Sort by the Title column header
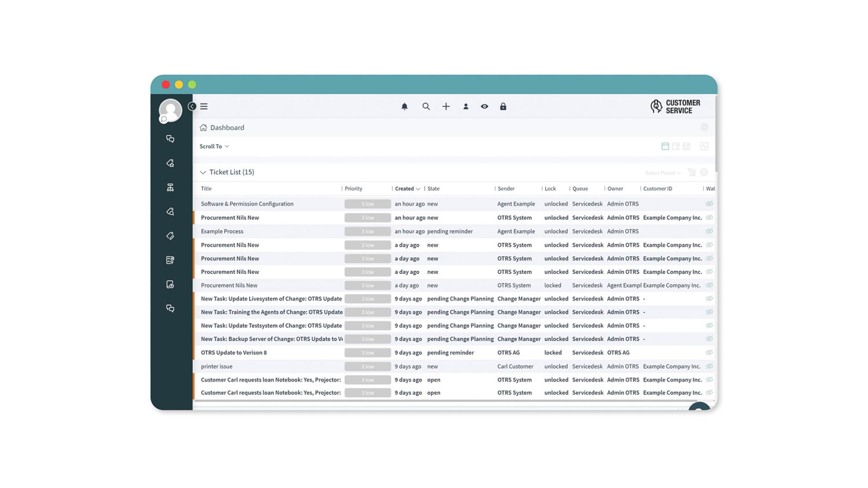This screenshot has height=488, width=868. pos(206,189)
